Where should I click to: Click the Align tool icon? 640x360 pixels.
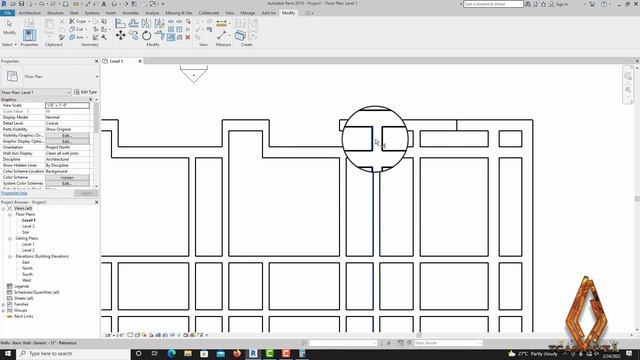[120, 23]
